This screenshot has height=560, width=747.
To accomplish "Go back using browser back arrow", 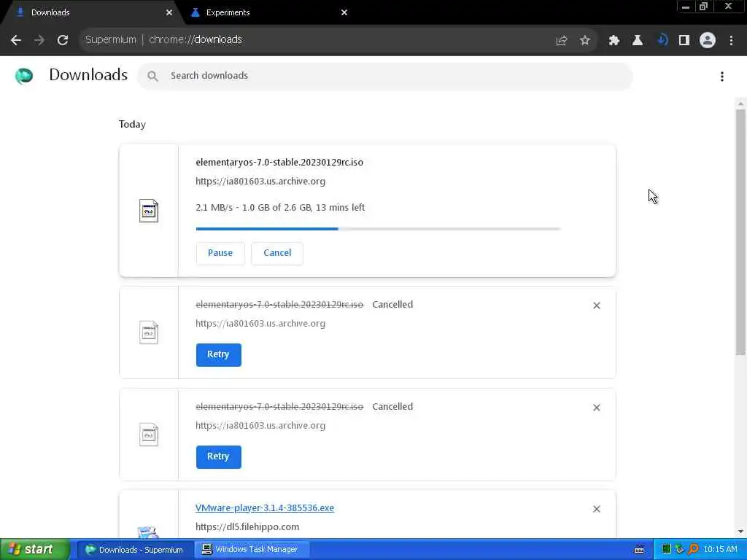I will [x=16, y=40].
